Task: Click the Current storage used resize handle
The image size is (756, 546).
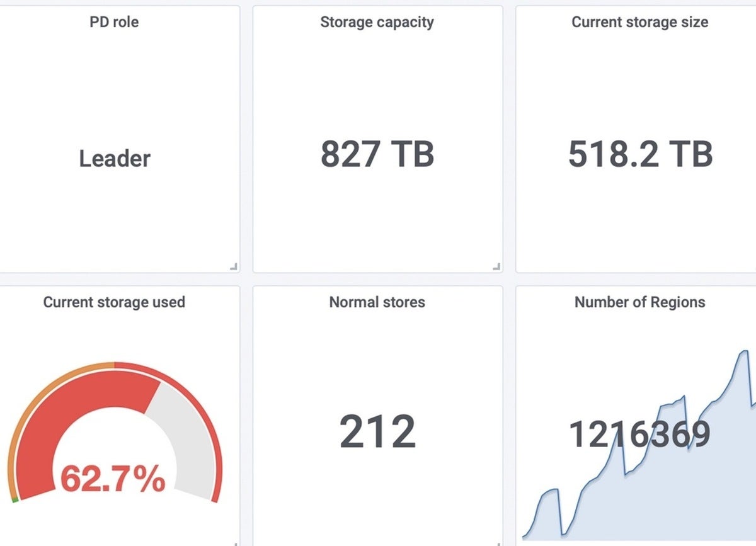Action: click(235, 543)
